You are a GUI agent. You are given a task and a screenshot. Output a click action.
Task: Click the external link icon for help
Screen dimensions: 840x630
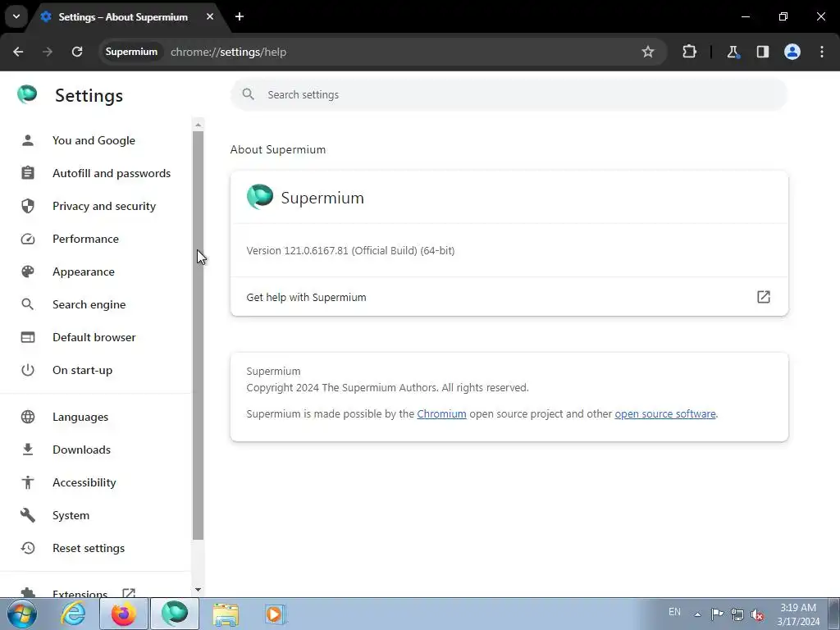(x=764, y=297)
